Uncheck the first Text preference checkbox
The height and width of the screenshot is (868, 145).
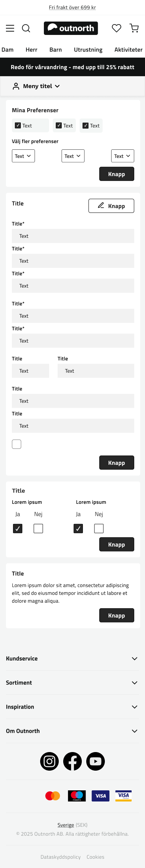click(x=18, y=125)
